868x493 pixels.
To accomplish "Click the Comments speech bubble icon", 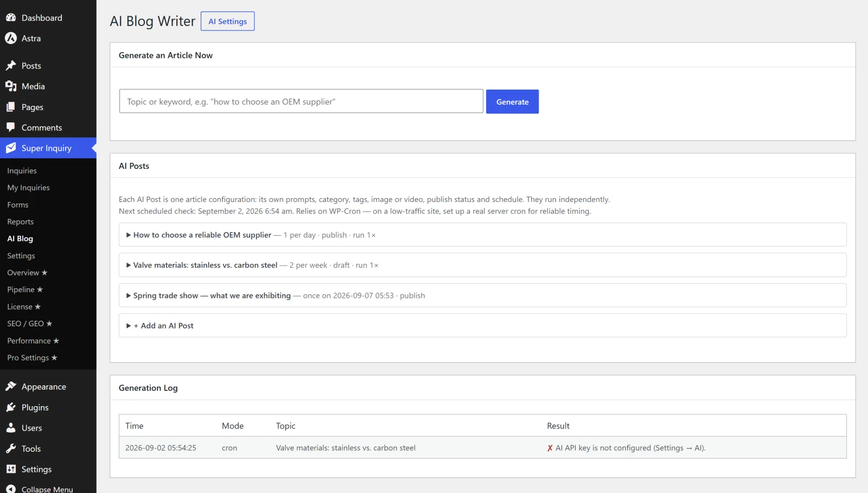I will coord(11,128).
